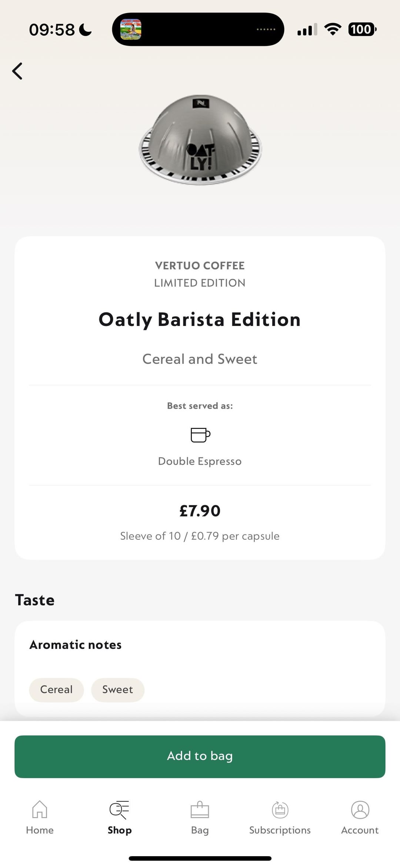Tap the battery level indicator
This screenshot has height=868, width=400.
tap(362, 29)
